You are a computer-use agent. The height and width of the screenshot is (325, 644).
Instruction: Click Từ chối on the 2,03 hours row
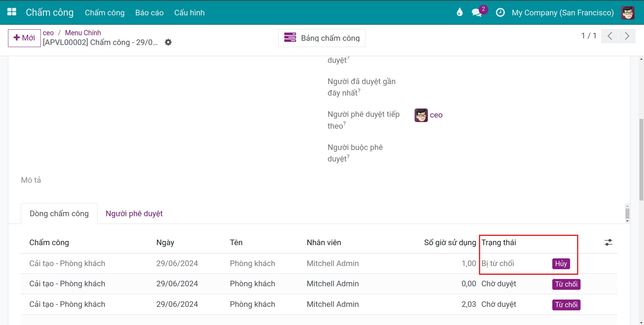pyautogui.click(x=566, y=305)
